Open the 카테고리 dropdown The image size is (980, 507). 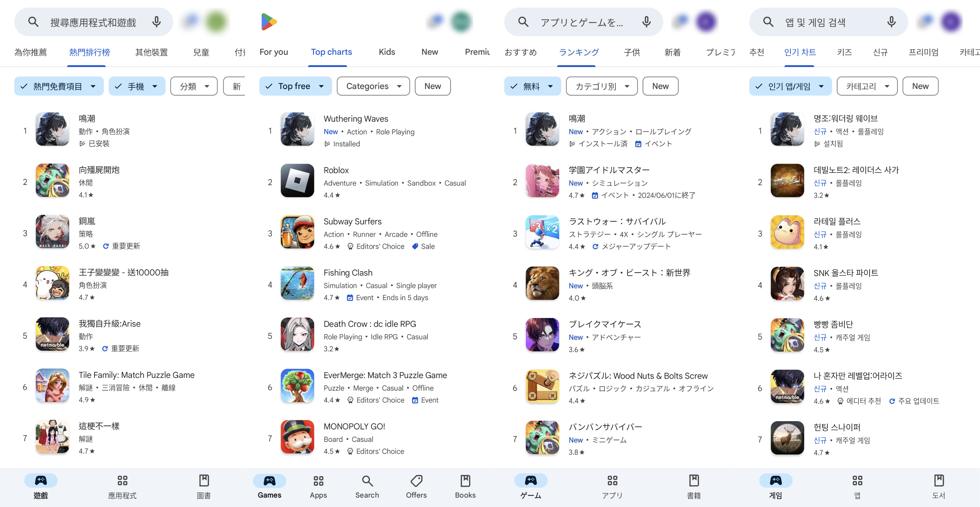click(x=867, y=86)
